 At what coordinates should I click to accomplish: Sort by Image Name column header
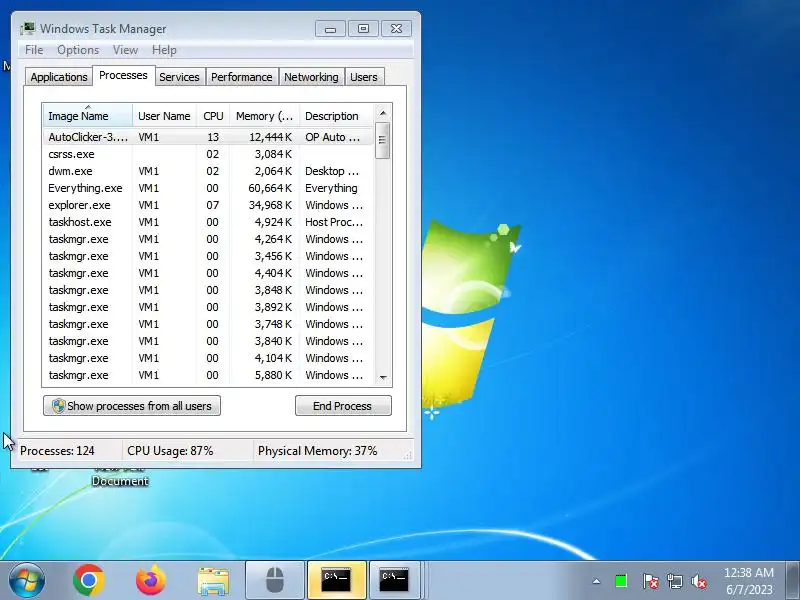pos(88,116)
